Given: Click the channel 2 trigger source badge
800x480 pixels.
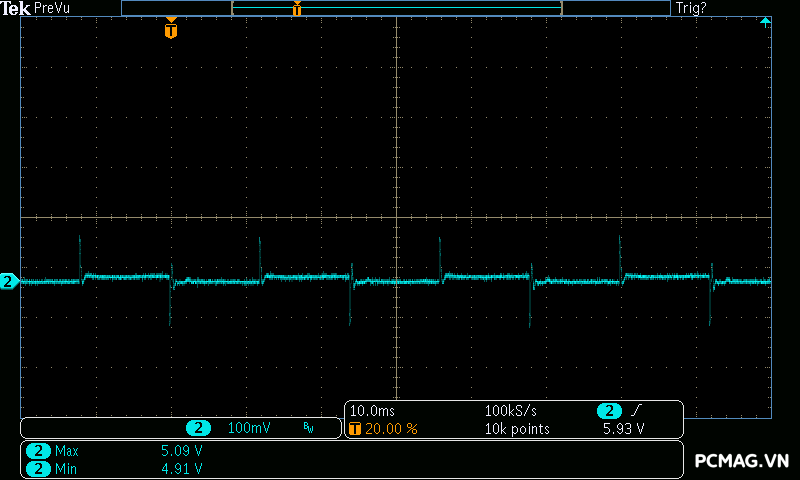Looking at the screenshot, I should tap(608, 411).
